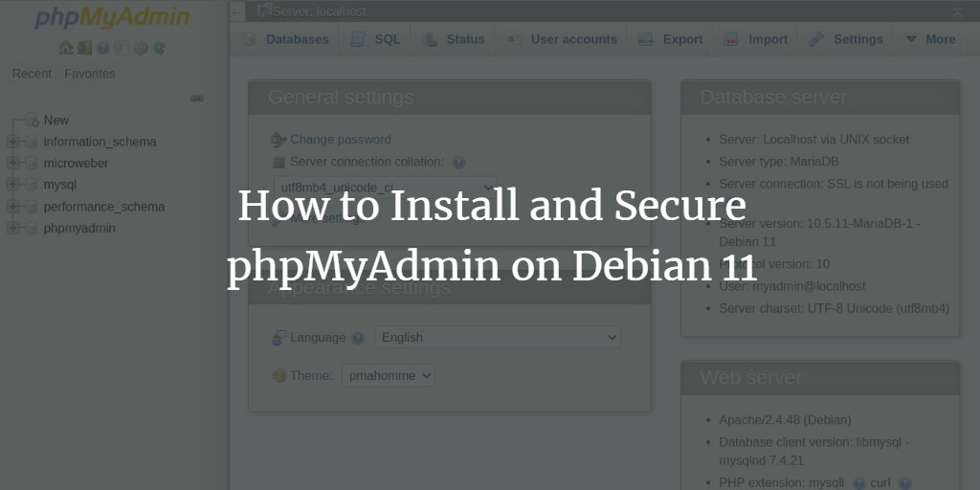
Task: Click the text Apache/2.4.48 (Debian)
Action: (785, 420)
